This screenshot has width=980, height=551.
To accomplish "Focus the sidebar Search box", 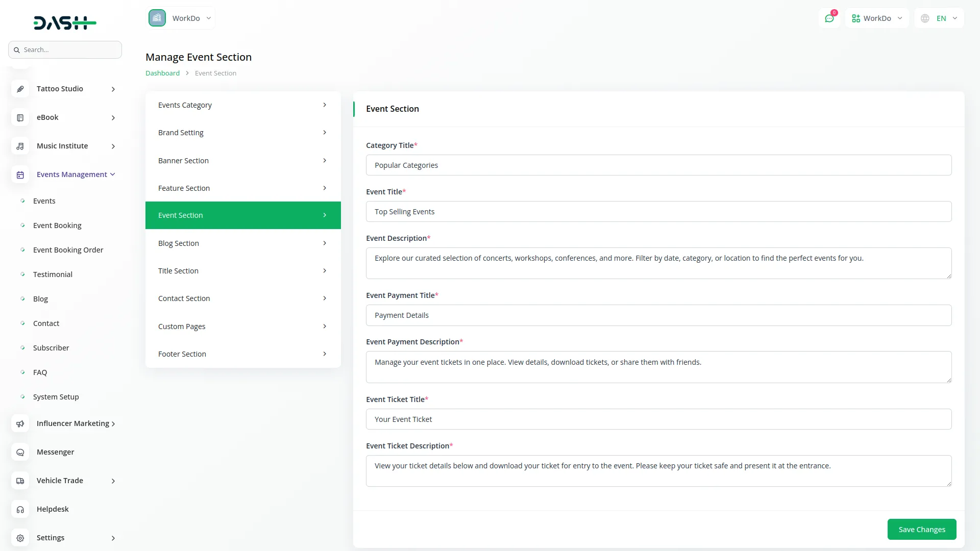I will [x=65, y=50].
